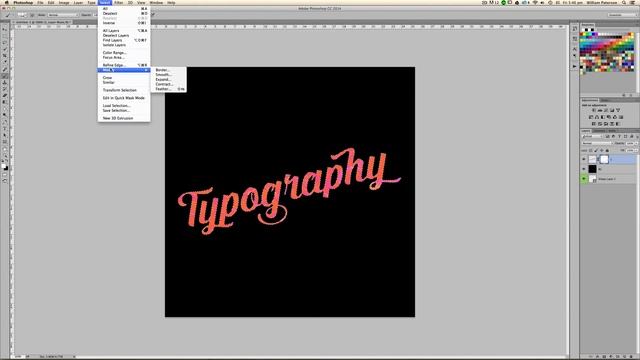Toggle lock position
This screenshot has height=360, width=640.
602,150
